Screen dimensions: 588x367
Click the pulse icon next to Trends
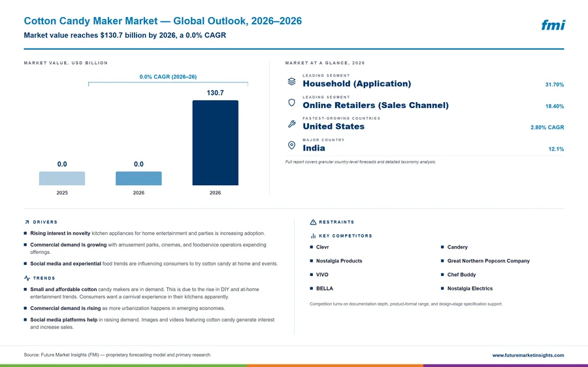pyautogui.click(x=27, y=278)
